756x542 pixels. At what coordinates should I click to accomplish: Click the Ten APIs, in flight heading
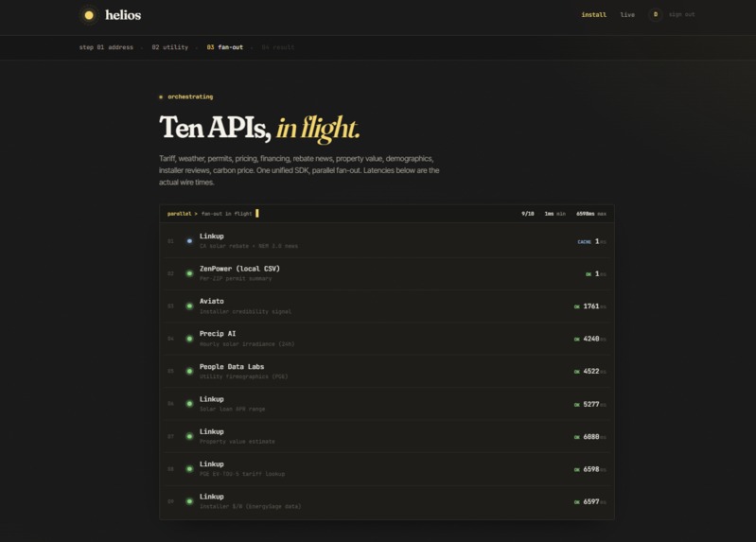(259, 128)
